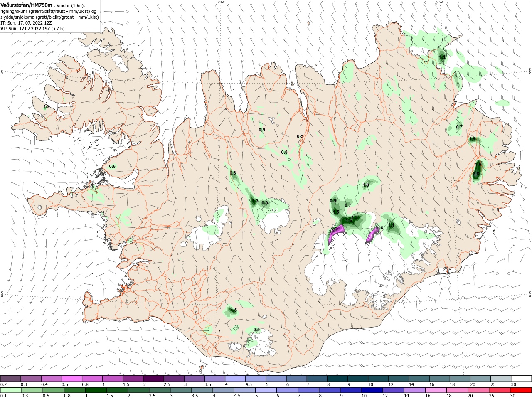Click the light pink 16–18 swatch, lower row
Screen dimensions: 532x399
tap(436, 390)
